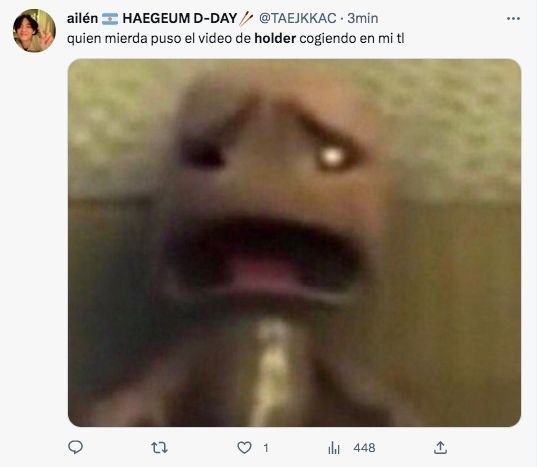The height and width of the screenshot is (467, 537).
Task: Like the tweet with the heart icon
Action: (244, 447)
